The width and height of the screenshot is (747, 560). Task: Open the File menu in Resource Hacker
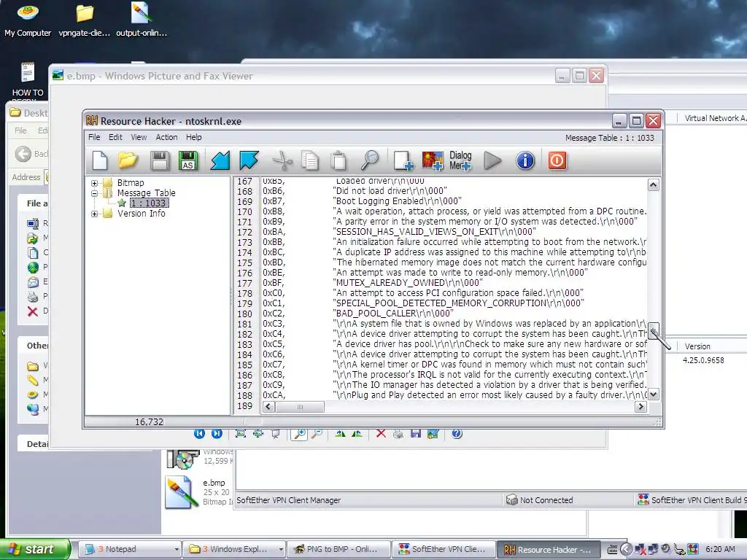pos(94,137)
